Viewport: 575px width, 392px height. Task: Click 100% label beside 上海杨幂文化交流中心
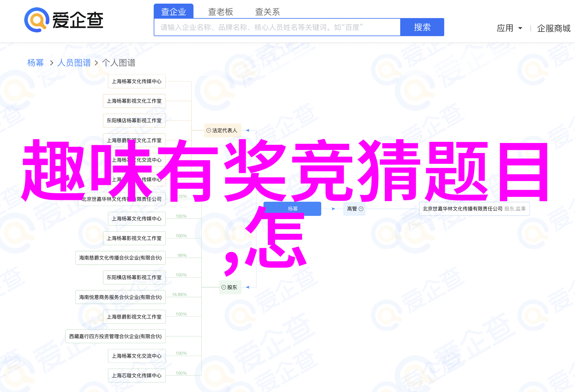pyautogui.click(x=181, y=353)
